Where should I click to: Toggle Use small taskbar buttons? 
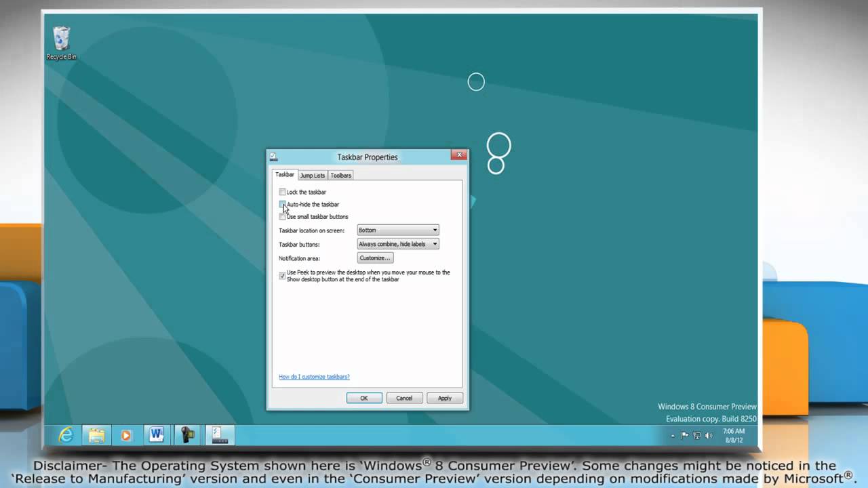tap(282, 216)
